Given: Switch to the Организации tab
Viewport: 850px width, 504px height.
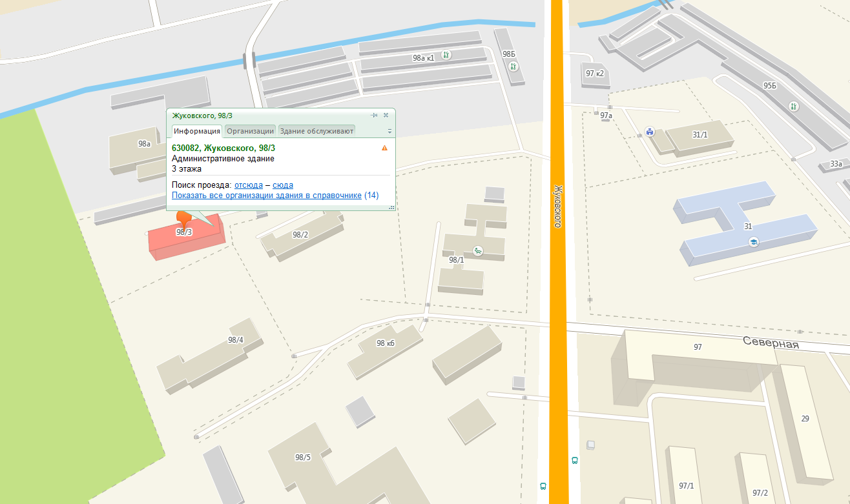Looking at the screenshot, I should pos(250,131).
